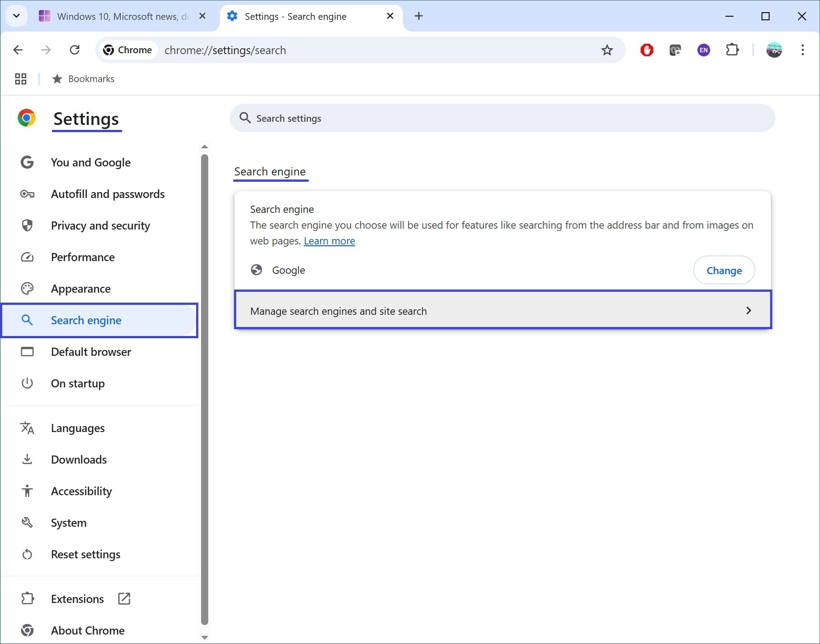Open On startup settings
The height and width of the screenshot is (644, 820).
[99, 383]
